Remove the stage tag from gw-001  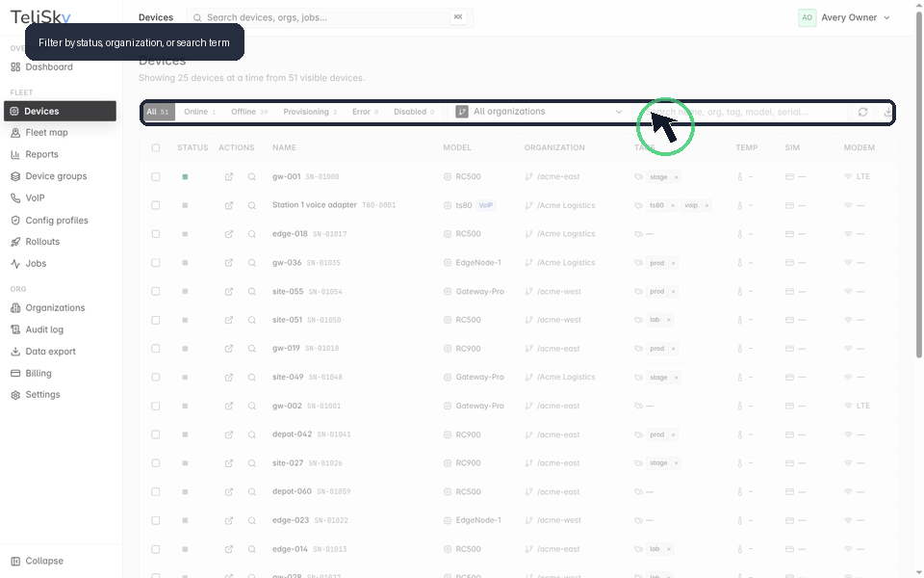click(677, 177)
